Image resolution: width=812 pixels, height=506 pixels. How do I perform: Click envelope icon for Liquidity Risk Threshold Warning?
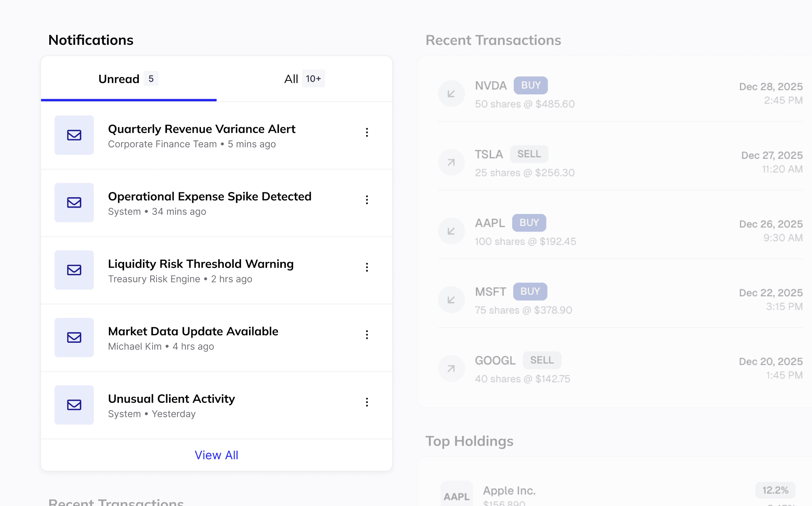[74, 270]
